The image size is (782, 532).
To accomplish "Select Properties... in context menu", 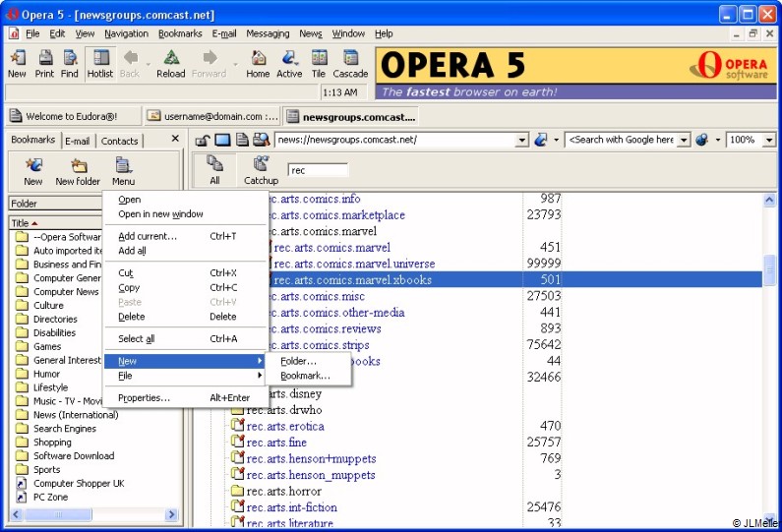I will 184,398.
